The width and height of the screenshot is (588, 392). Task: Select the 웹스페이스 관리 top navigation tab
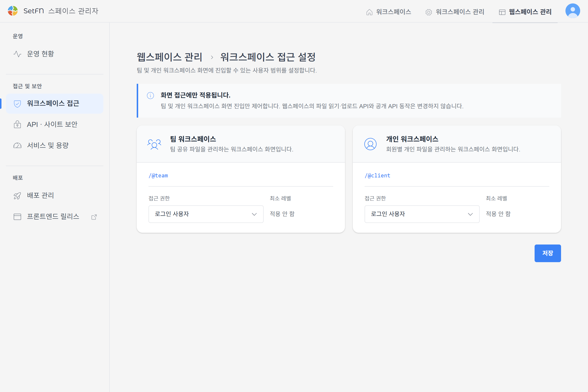525,12
